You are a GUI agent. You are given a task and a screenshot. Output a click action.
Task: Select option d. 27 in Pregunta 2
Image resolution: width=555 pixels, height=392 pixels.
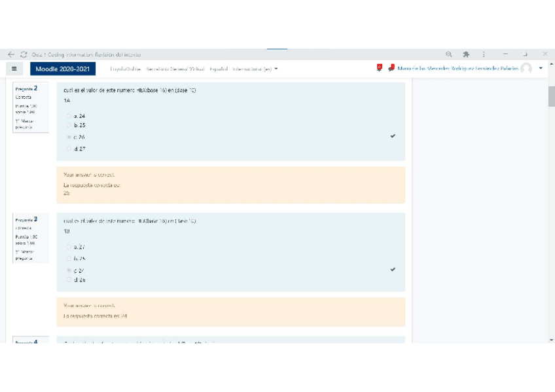69,149
